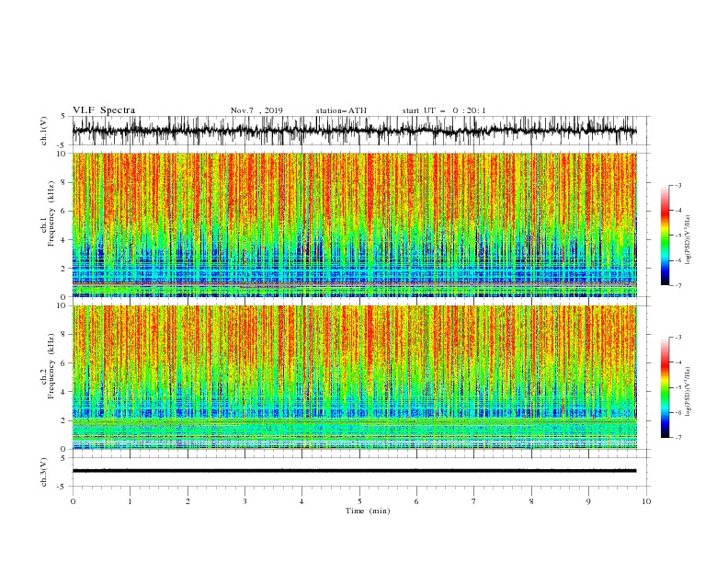Click the "-3" label on ch.1 color bar

pos(678,185)
